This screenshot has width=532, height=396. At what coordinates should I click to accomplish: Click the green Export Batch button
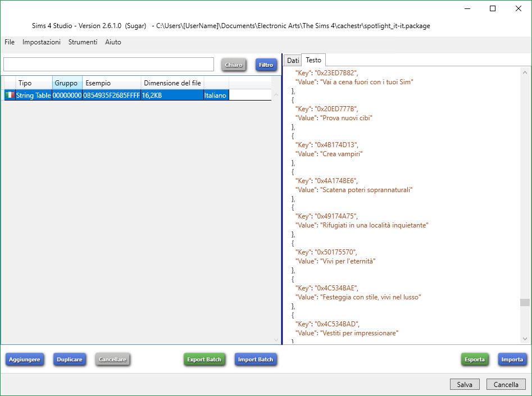204,359
